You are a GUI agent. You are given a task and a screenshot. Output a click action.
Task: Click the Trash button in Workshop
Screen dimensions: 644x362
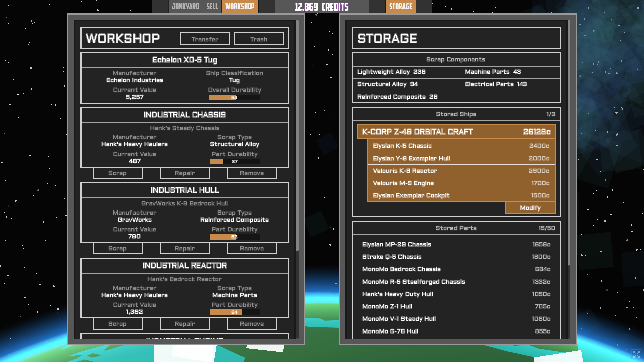click(259, 39)
